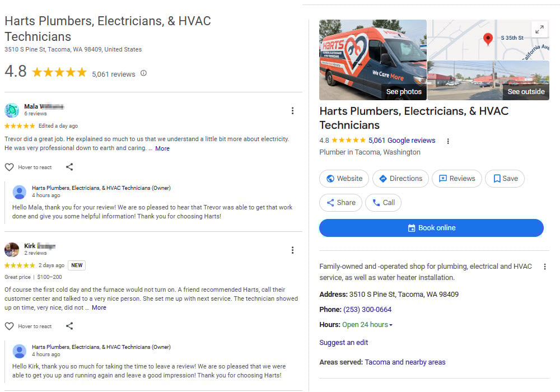Save this business with the Save button

tap(505, 179)
